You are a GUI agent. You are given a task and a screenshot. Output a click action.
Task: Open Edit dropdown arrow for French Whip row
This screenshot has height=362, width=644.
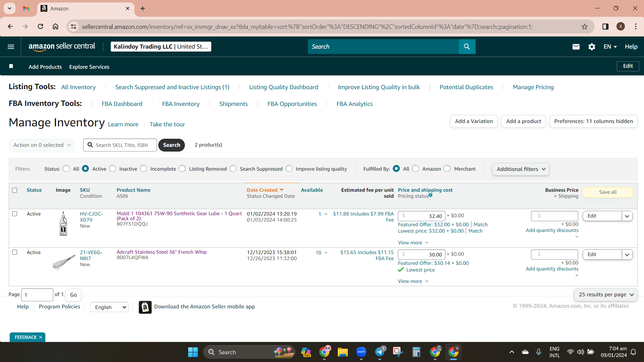click(627, 255)
